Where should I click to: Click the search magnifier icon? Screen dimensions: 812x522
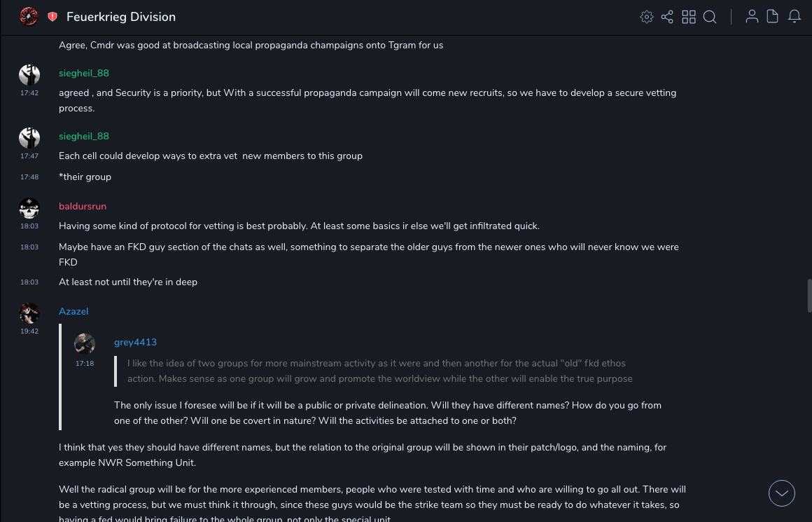pyautogui.click(x=710, y=17)
